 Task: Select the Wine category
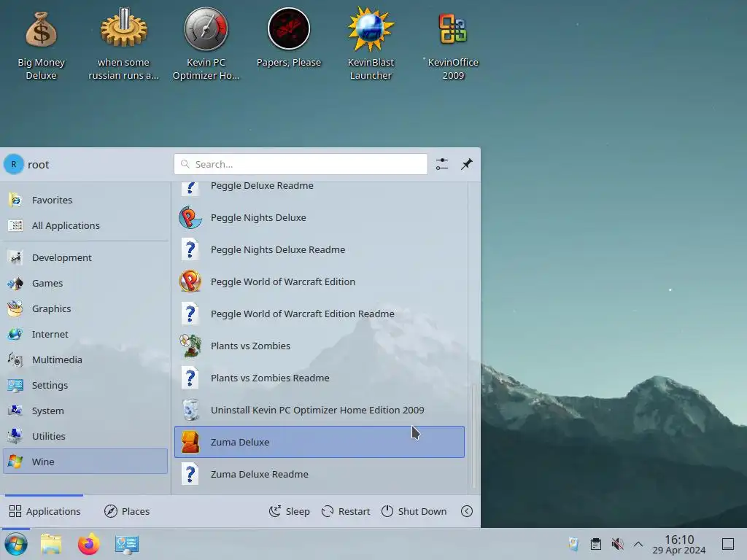click(85, 462)
